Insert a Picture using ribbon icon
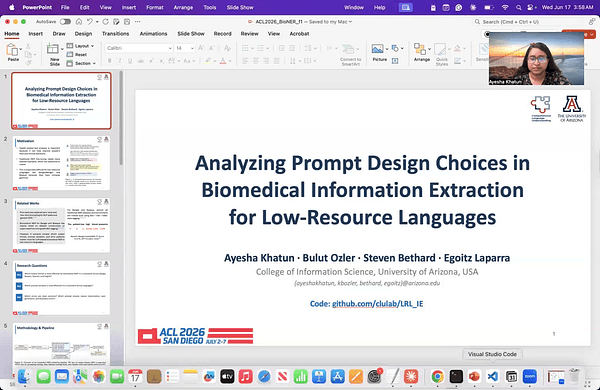Image resolution: width=600 pixels, height=390 pixels. click(x=378, y=49)
